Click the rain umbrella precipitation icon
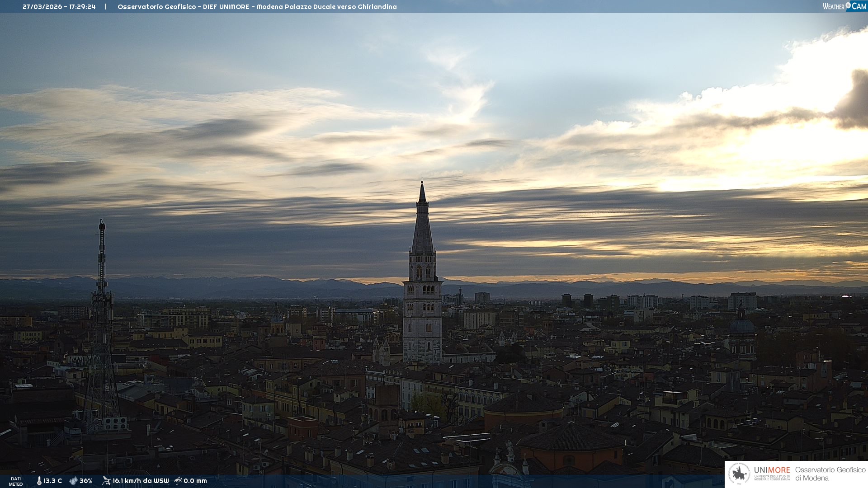 coord(178,481)
